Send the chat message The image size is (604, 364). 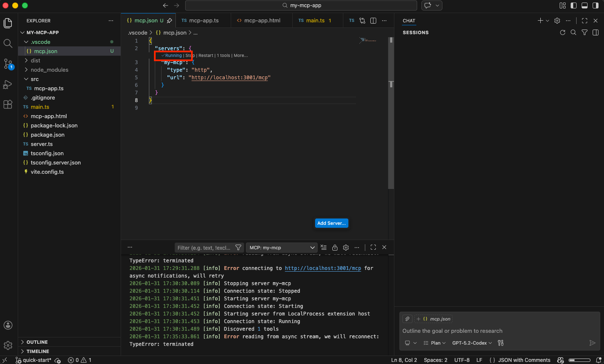pyautogui.click(x=592, y=343)
